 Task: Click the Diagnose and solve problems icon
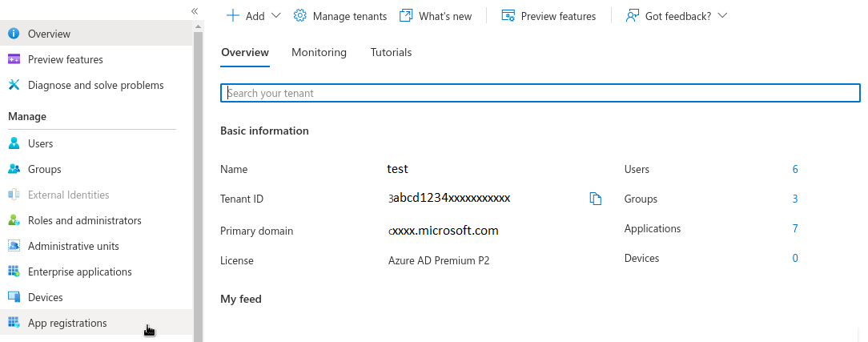[x=14, y=85]
